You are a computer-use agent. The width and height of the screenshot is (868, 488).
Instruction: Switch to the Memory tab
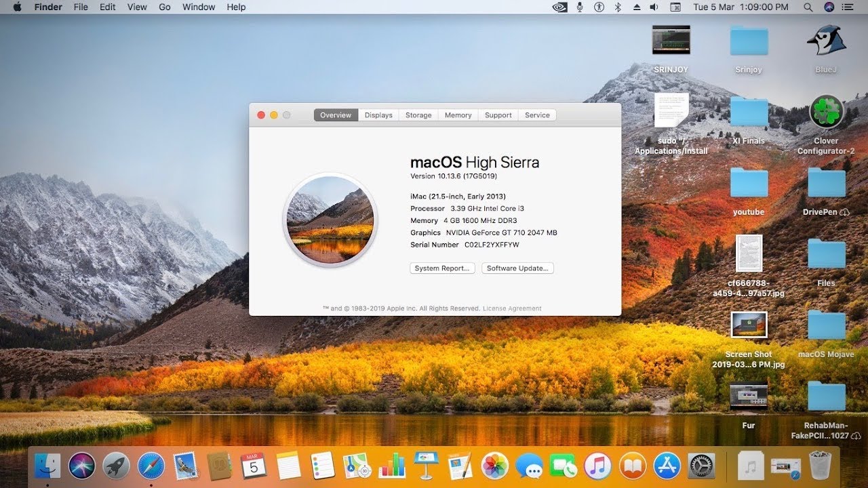coord(458,115)
